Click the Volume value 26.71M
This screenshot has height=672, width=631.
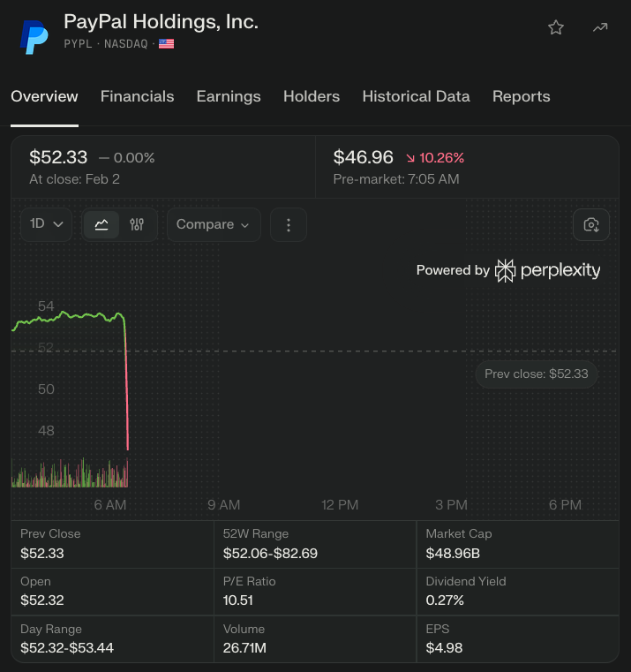pos(244,647)
